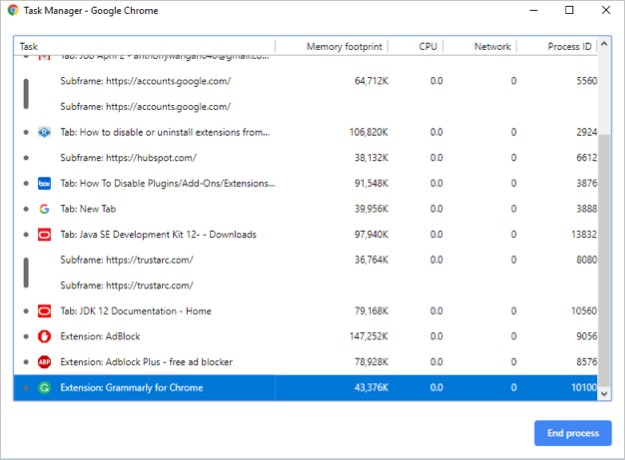Image resolution: width=625 pixels, height=460 pixels.
Task: Click process ID 13832
Action: click(584, 234)
